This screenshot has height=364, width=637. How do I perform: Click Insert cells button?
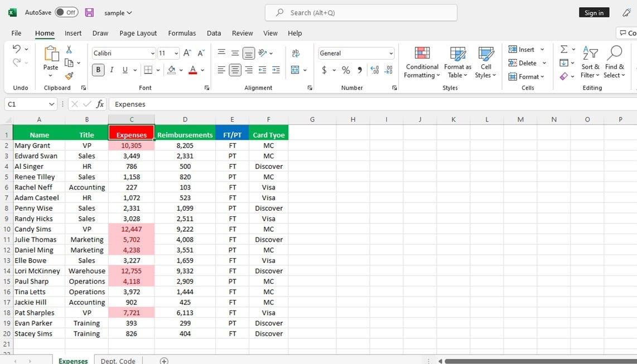point(522,50)
